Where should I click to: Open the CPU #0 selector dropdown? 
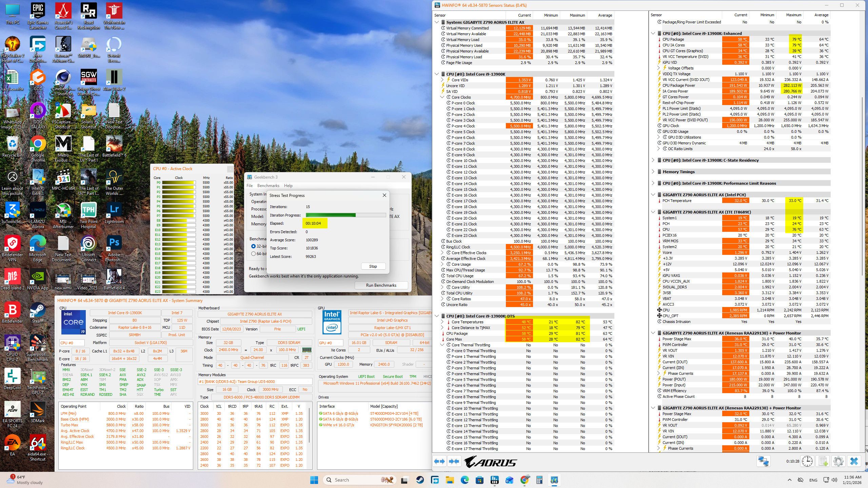tap(72, 343)
